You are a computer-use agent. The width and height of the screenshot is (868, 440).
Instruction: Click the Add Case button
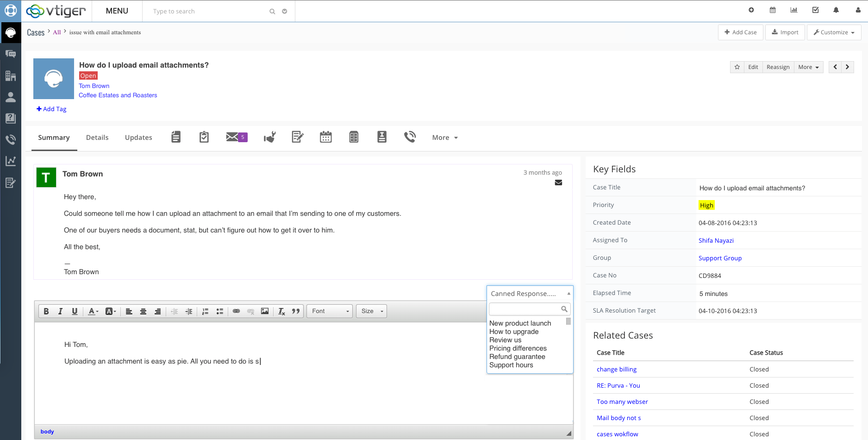click(740, 32)
